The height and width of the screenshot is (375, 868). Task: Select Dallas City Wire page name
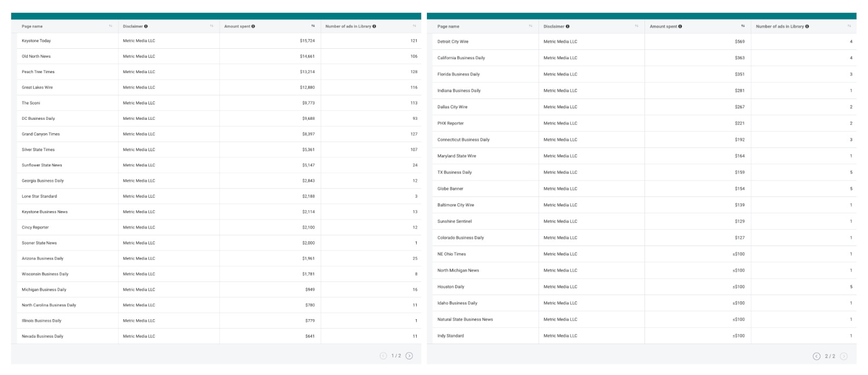452,107
